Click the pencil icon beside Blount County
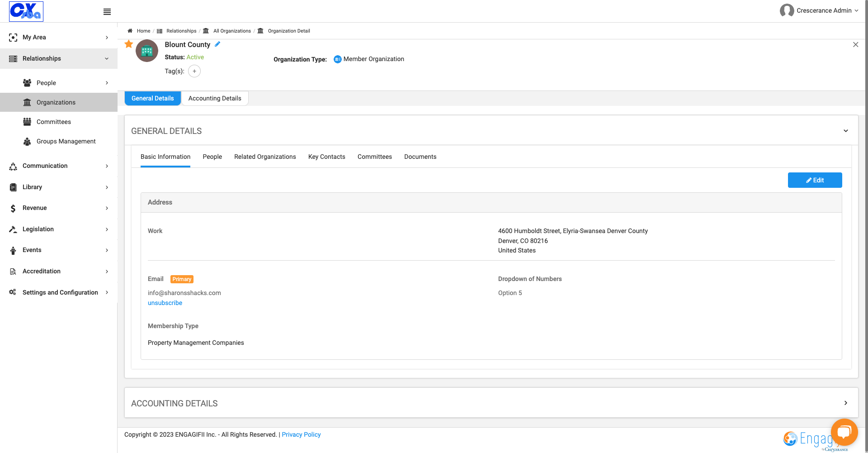The image size is (868, 453). point(217,44)
